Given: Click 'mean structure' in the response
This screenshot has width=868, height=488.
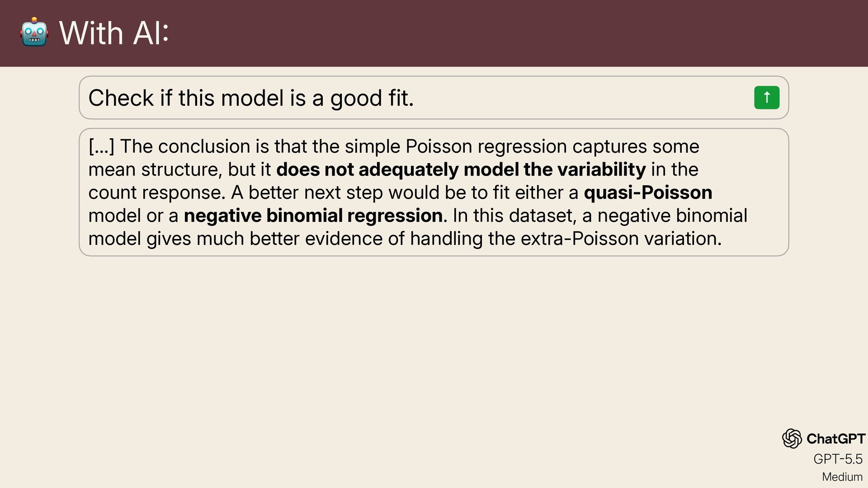Looking at the screenshot, I should coord(154,169).
